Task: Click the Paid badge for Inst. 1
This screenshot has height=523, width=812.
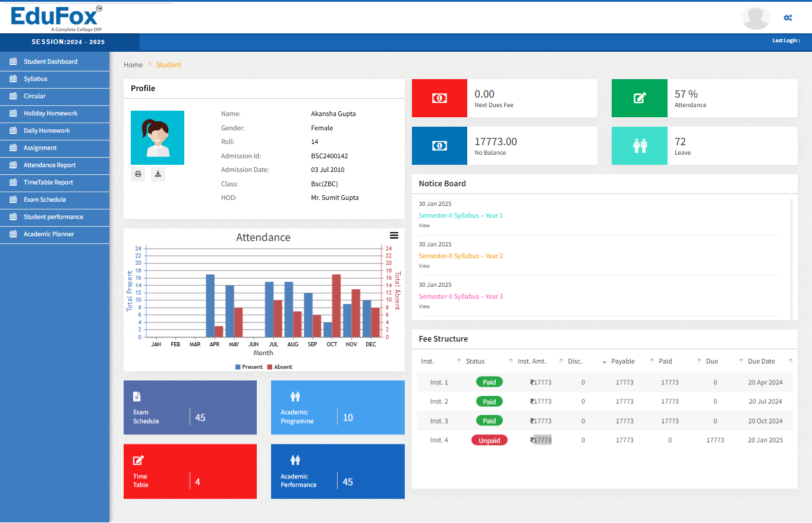Action: coord(489,382)
